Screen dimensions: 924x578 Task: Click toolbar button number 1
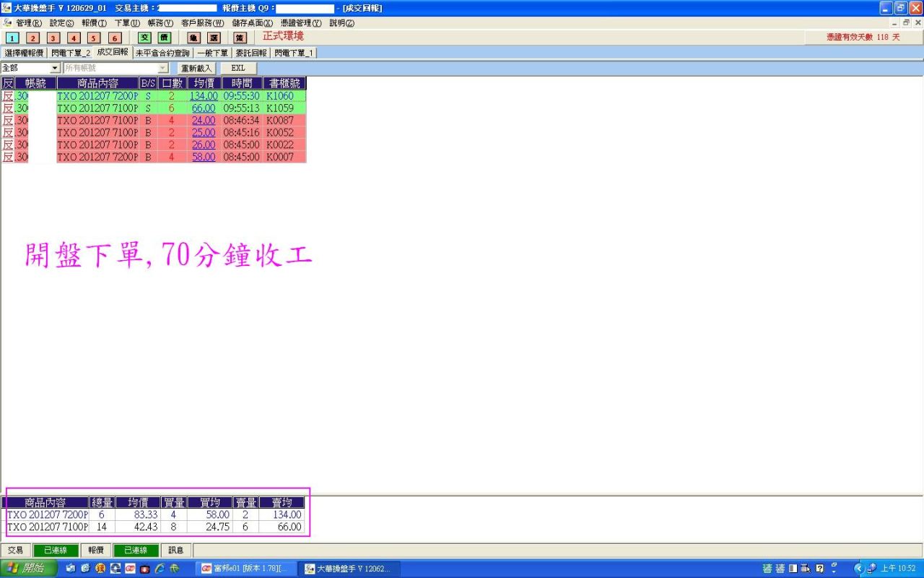(12, 38)
